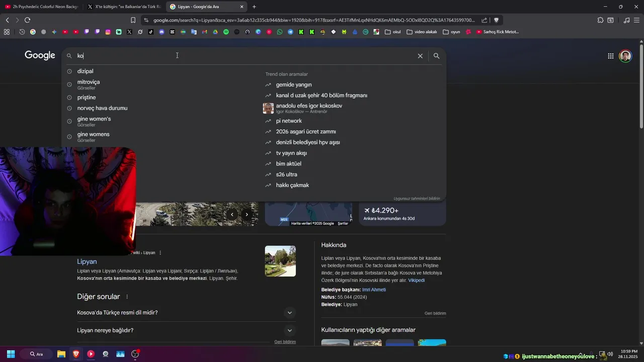The width and height of the screenshot is (644, 362).
Task: Open the Brave hamburger main menu
Action: (637, 20)
